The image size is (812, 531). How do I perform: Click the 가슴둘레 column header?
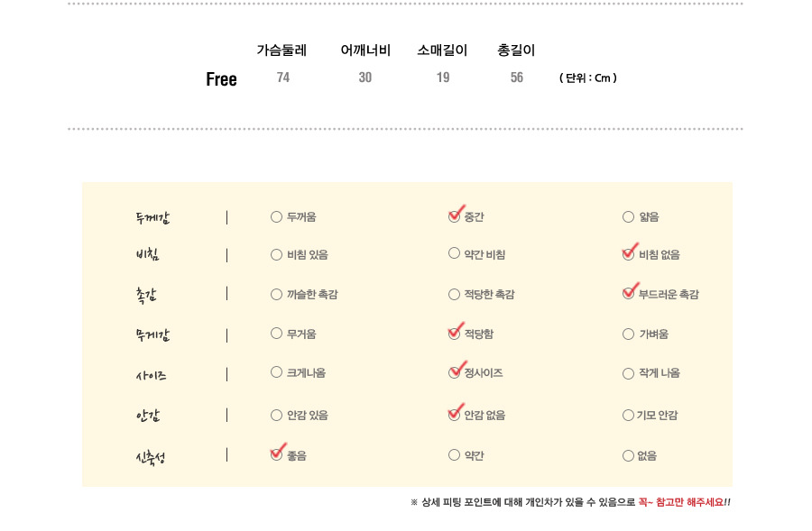tap(281, 50)
